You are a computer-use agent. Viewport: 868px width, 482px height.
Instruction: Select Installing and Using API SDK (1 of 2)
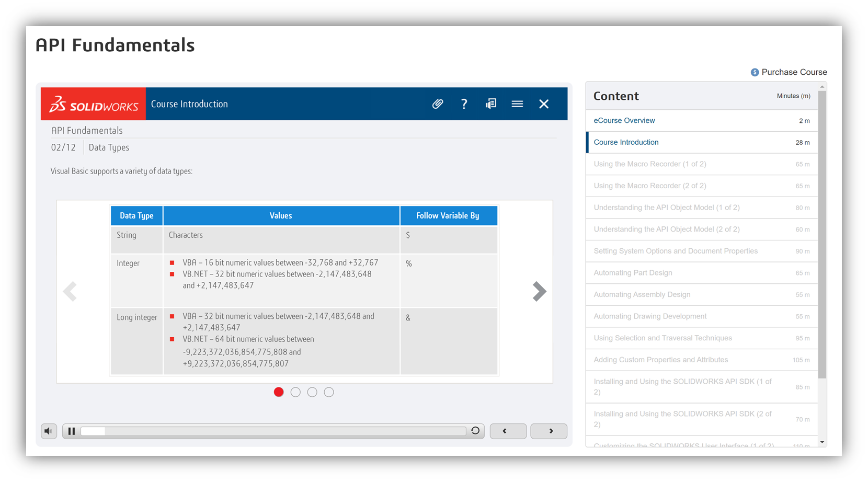click(702, 387)
